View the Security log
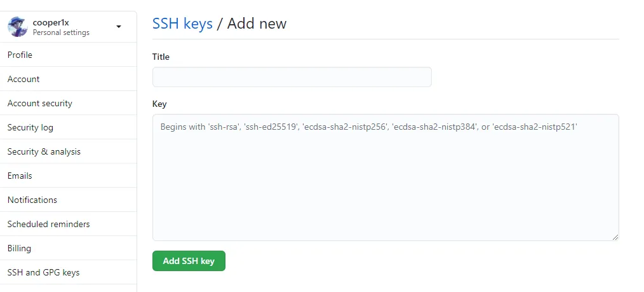This screenshot has height=292, width=644. pos(30,127)
